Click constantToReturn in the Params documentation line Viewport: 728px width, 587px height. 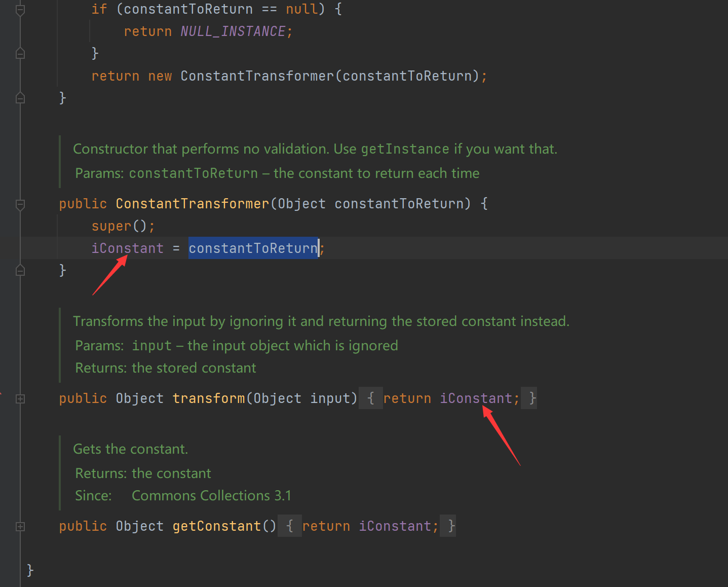tap(193, 173)
